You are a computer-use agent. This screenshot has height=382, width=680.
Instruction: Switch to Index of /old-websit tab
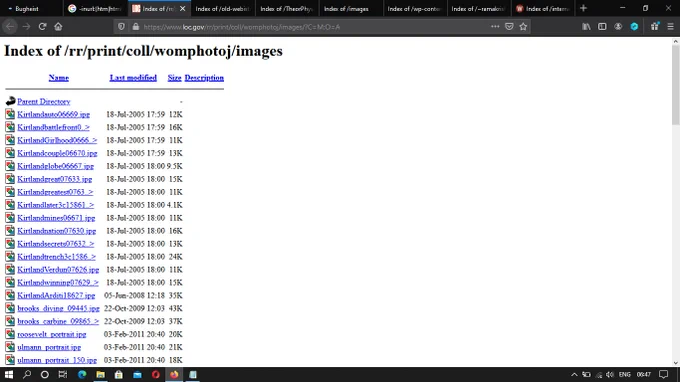[x=222, y=8]
